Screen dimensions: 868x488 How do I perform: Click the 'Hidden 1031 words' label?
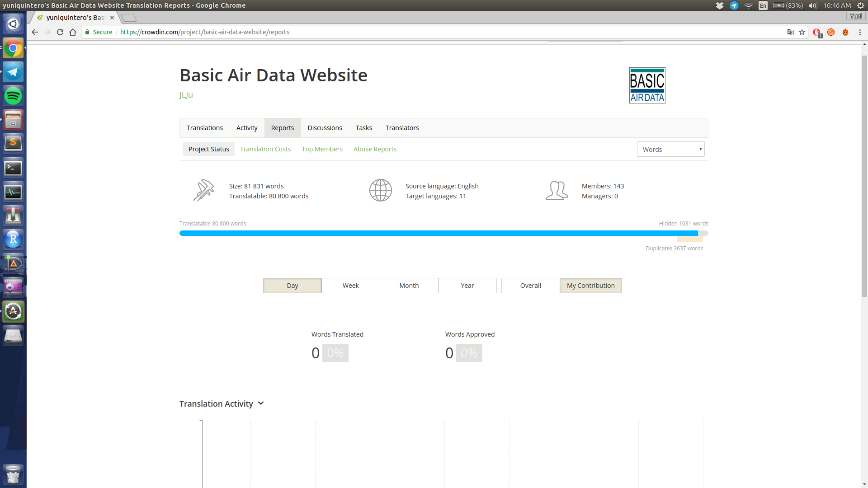tap(684, 224)
